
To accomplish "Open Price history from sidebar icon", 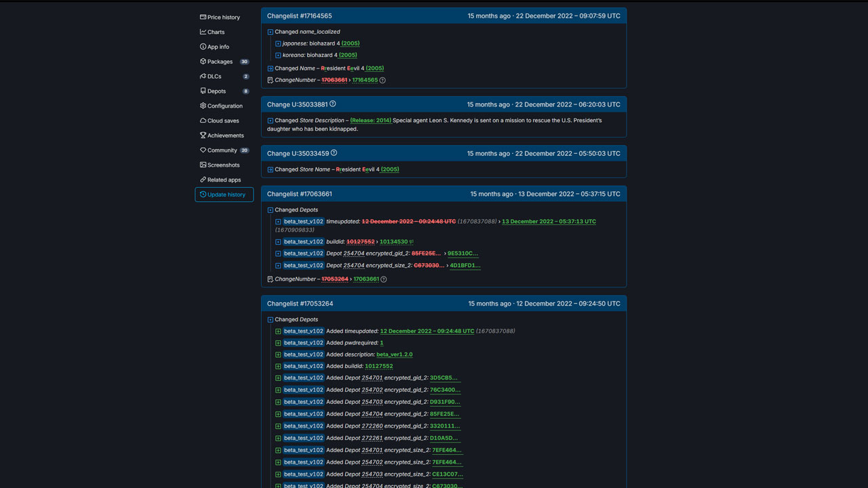I will 203,17.
